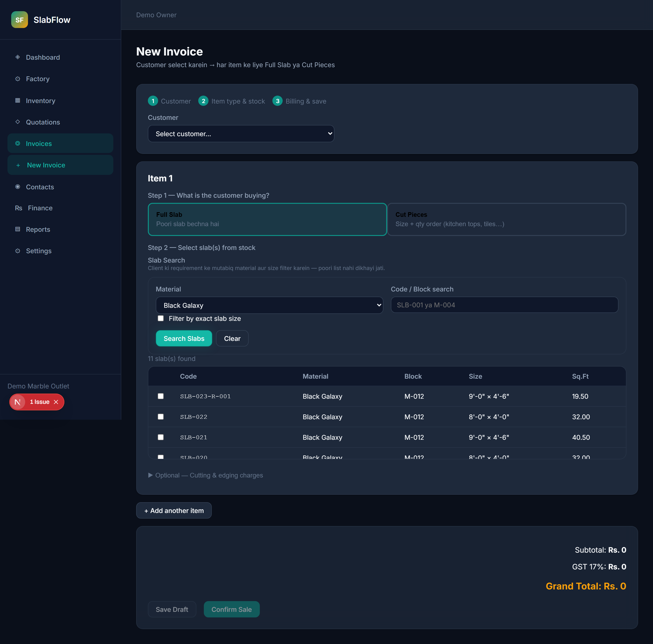Enable Filter by exact slab size

pyautogui.click(x=160, y=318)
